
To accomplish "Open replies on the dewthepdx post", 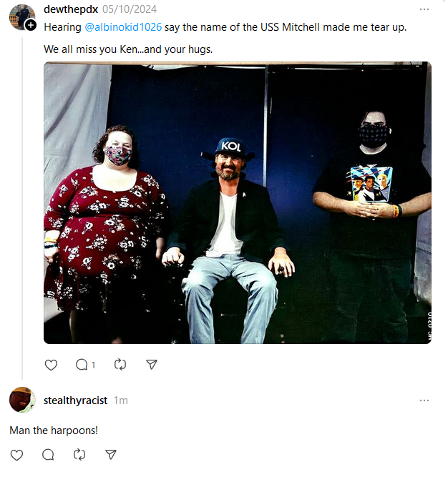I will click(x=85, y=365).
